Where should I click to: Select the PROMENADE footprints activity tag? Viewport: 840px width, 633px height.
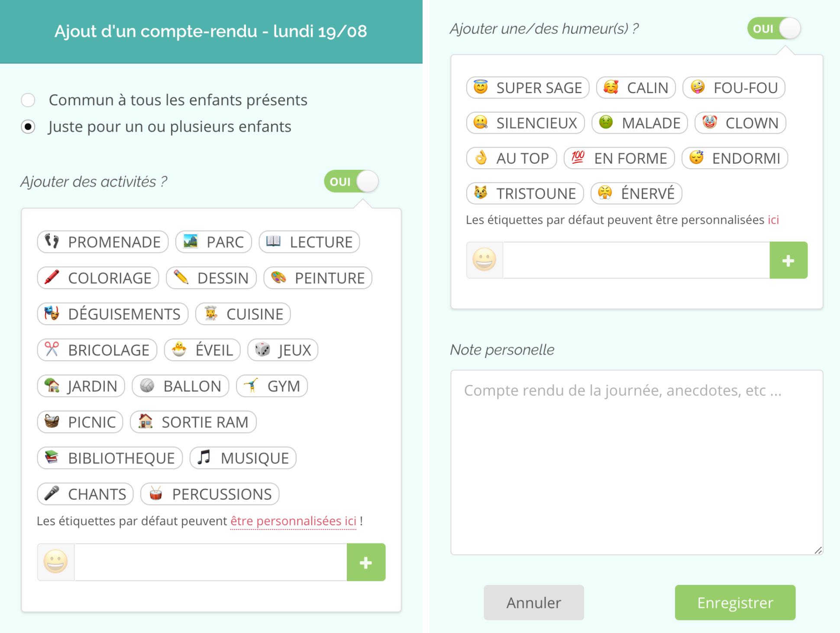[x=103, y=242]
